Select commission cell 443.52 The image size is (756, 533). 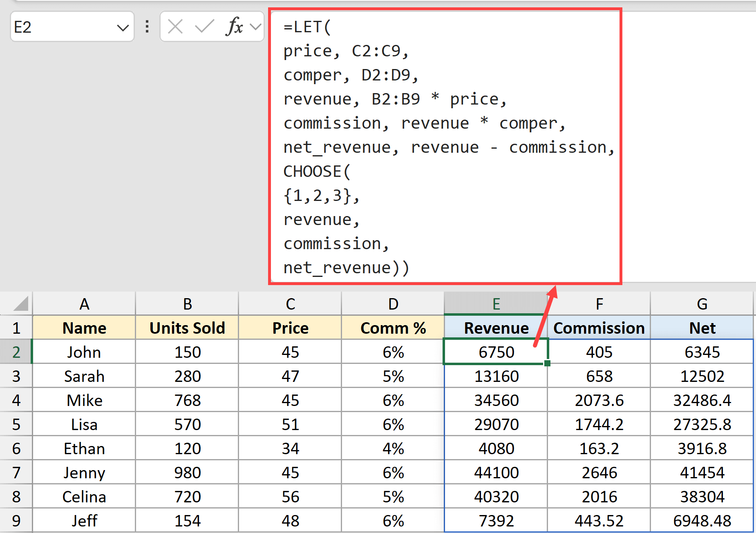[x=599, y=520]
